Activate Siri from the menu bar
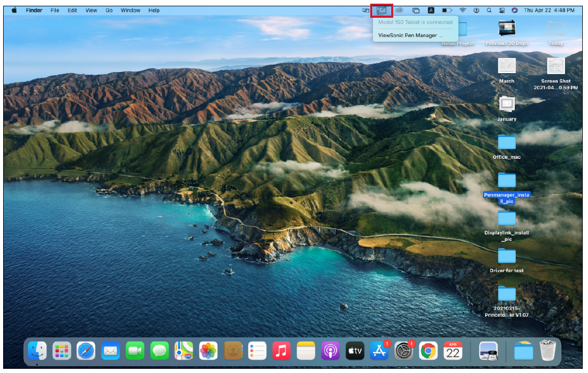Viewport: 588px width, 373px height. pyautogui.click(x=514, y=10)
